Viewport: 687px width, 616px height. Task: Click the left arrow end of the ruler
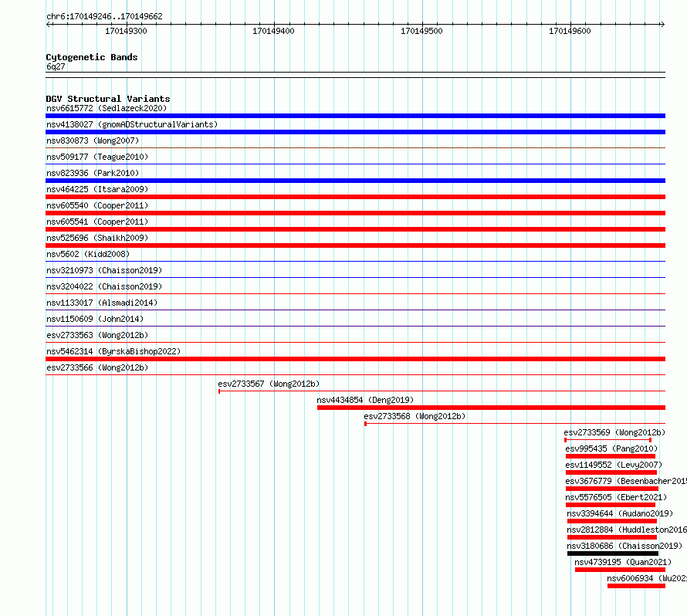pos(49,25)
